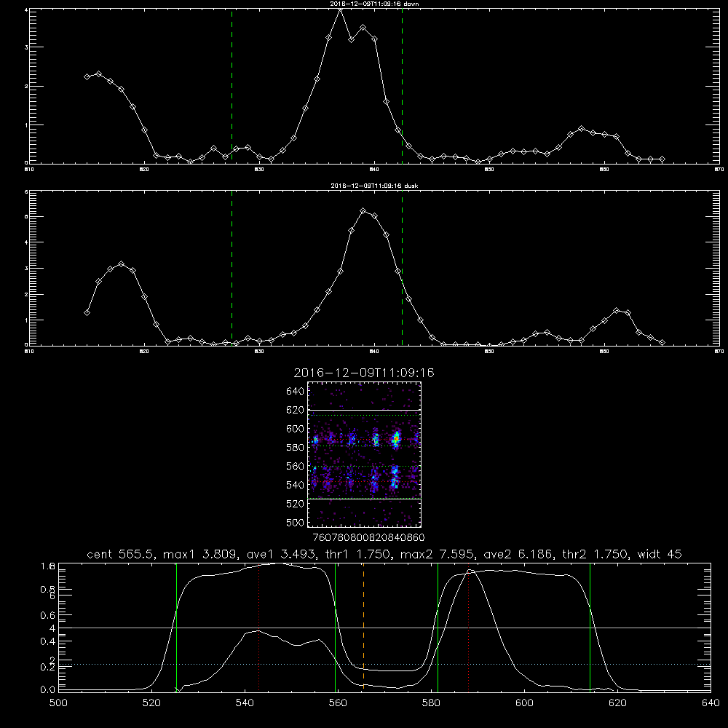728x728 pixels.
Task: Click the 0.6 y-axis label on bottom plot
Action: [x=48, y=615]
